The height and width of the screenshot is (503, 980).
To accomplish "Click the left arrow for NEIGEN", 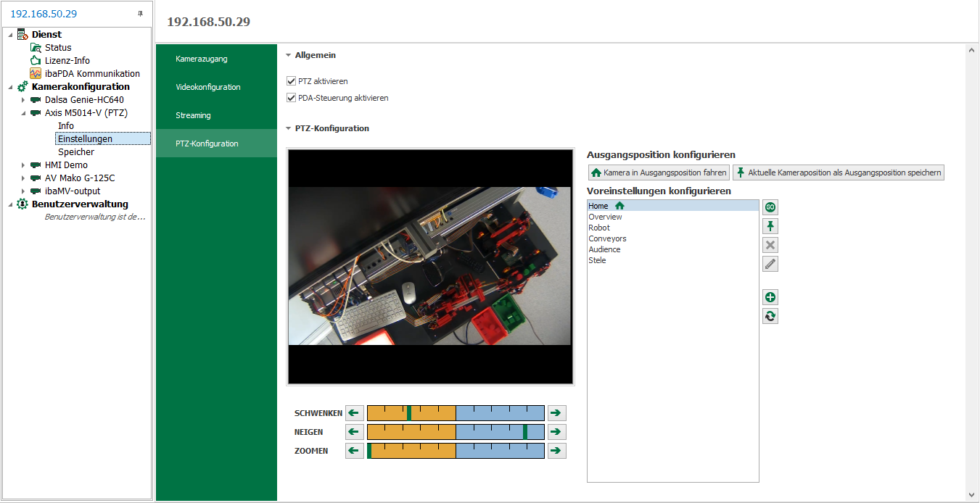I will [354, 432].
